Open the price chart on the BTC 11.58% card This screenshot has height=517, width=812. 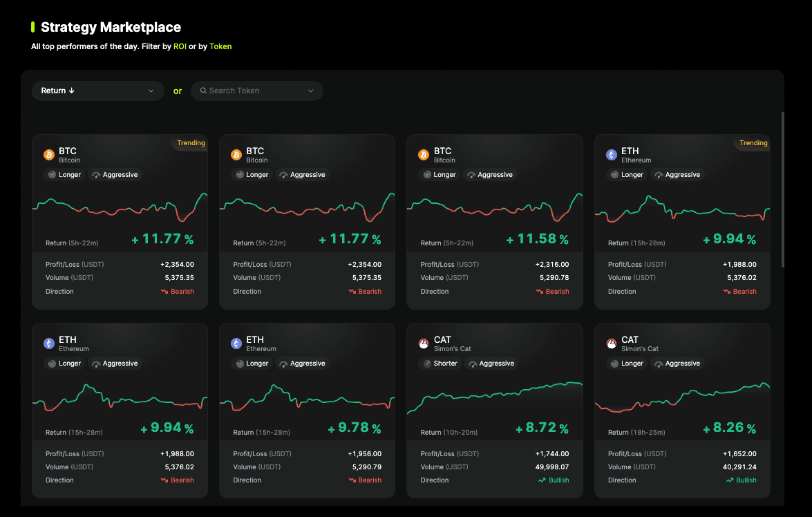click(495, 207)
